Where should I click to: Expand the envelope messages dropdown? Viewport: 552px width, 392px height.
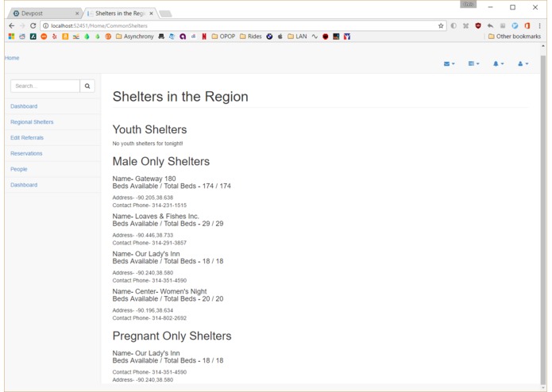click(x=450, y=63)
